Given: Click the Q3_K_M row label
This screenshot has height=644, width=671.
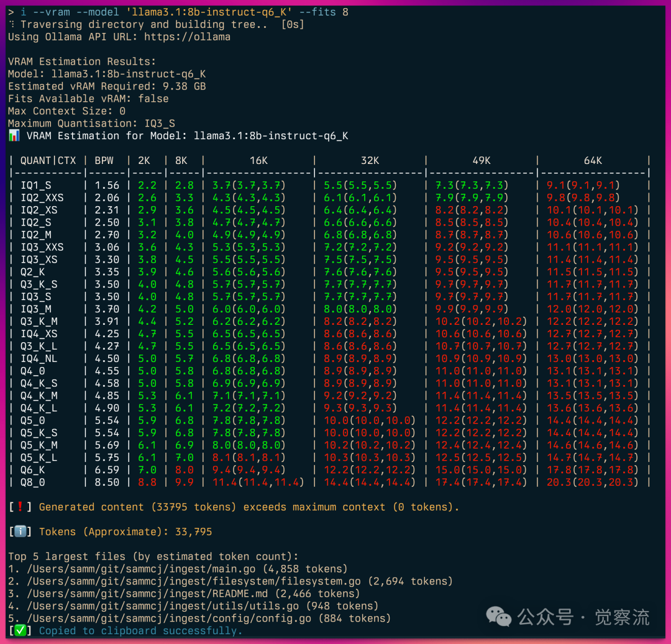Looking at the screenshot, I should pyautogui.click(x=39, y=322).
